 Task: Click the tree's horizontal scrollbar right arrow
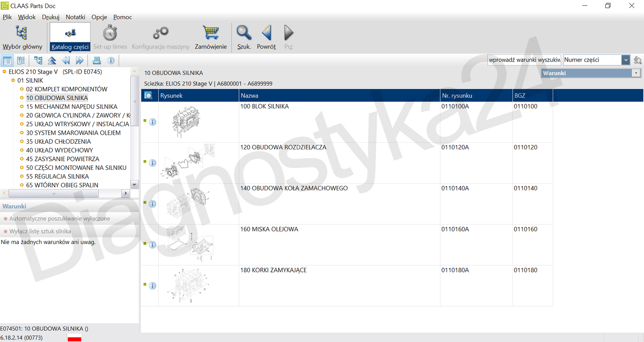[126, 194]
